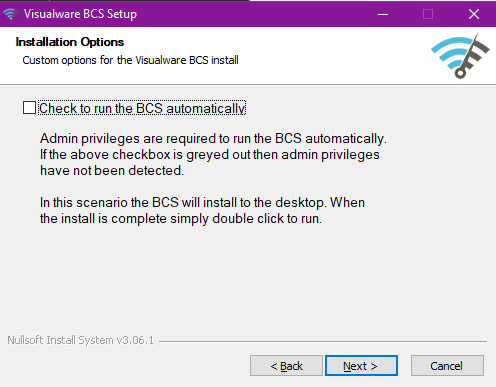Viewport: 496px width, 387px height.
Task: Click the 'In this scenario the BCS will install' line
Action: (202, 202)
